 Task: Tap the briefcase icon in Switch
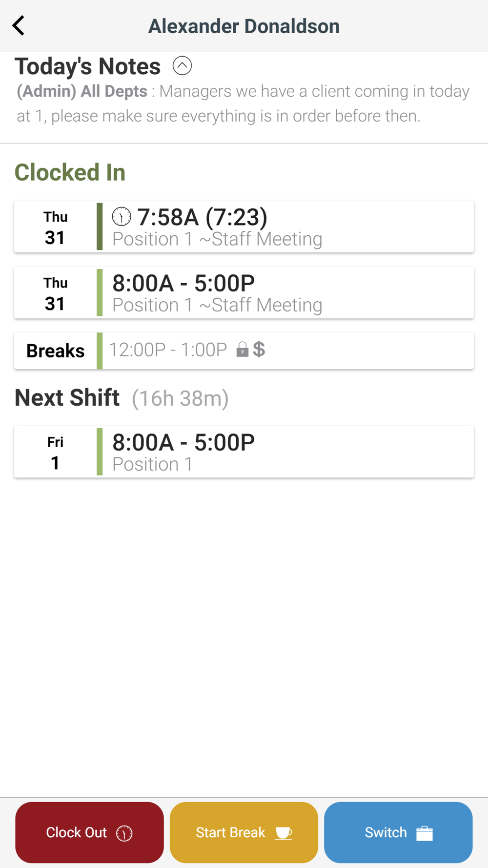point(425,833)
